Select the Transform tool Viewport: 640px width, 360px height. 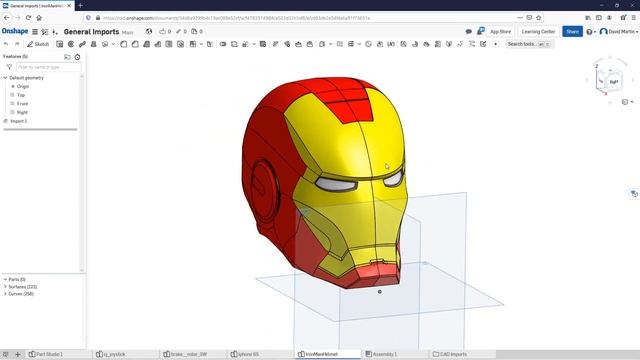(246, 44)
